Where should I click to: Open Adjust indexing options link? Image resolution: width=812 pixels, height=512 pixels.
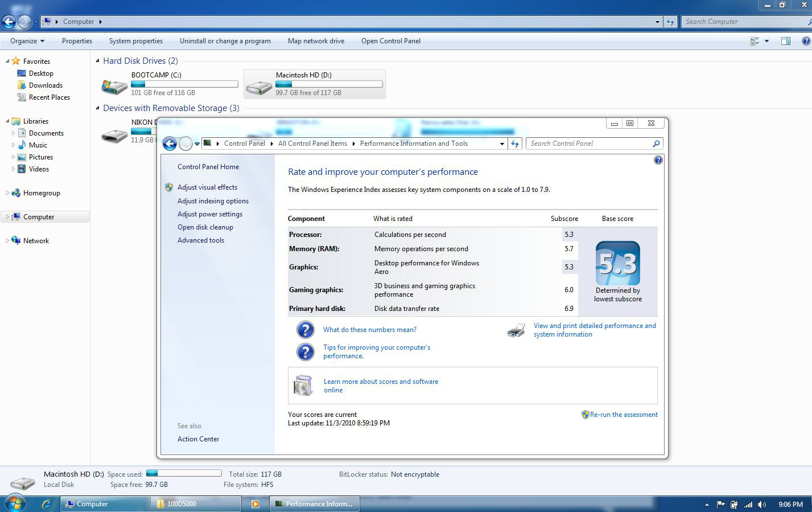(x=213, y=201)
